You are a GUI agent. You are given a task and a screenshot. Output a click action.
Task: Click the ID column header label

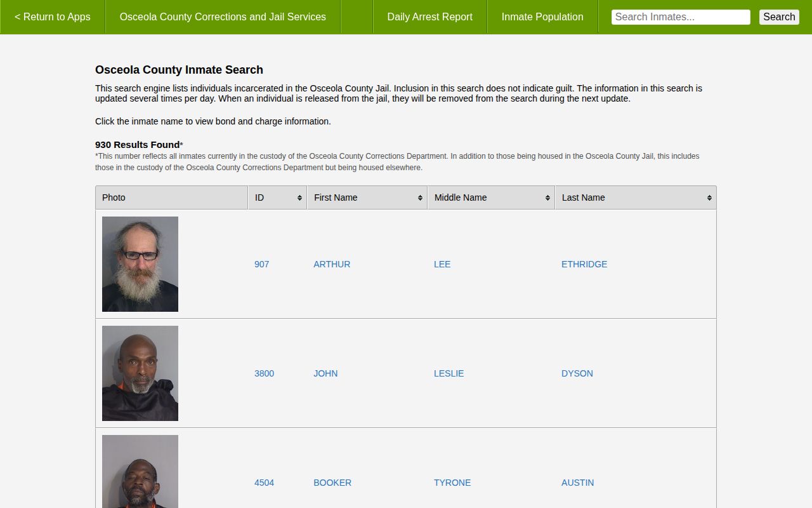[259, 197]
